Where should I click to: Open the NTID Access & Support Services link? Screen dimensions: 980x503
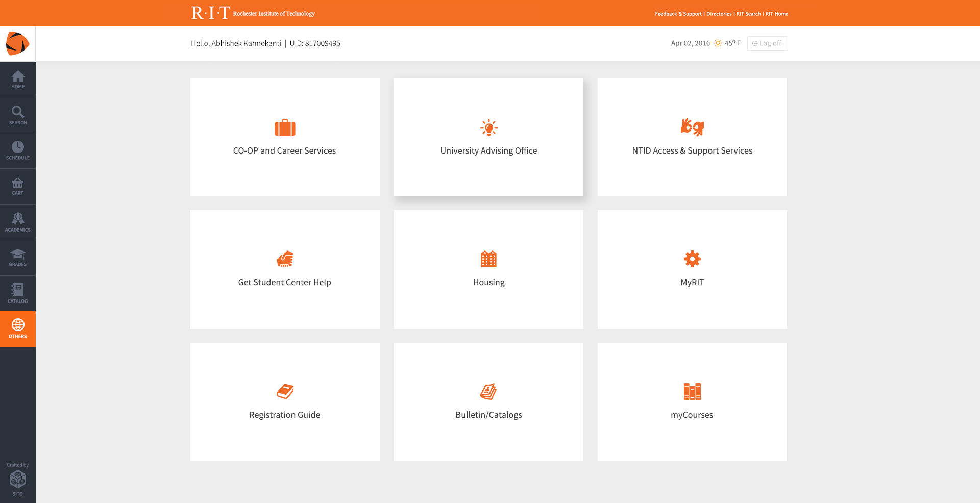[692, 151]
